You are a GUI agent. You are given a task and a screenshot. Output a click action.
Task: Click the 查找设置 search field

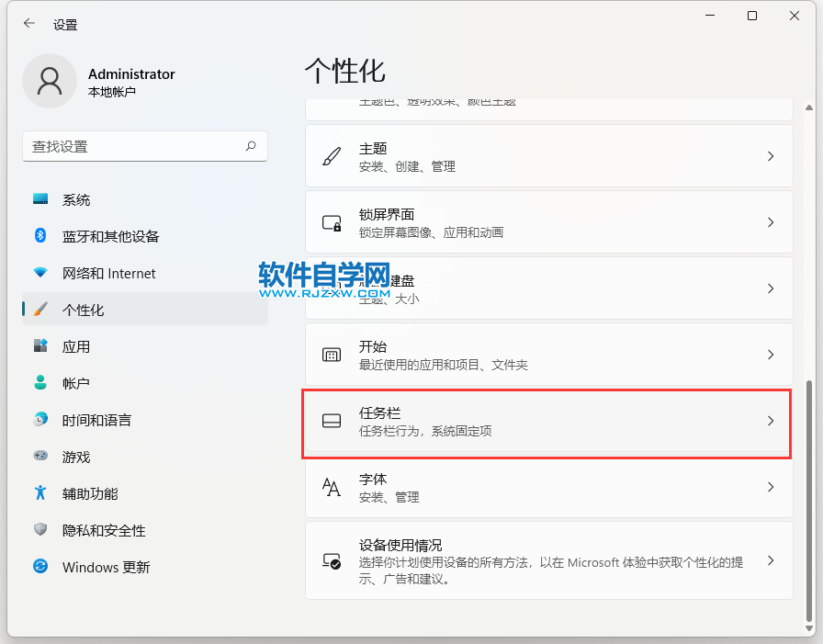145,146
